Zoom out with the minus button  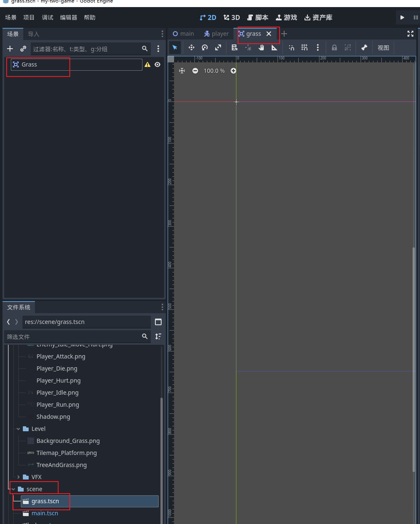(195, 71)
